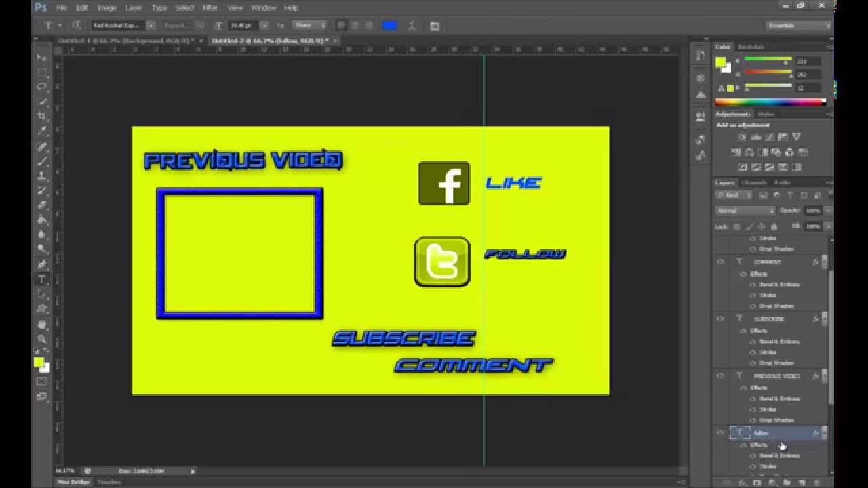
Task: Switch to the Swatches panel tab
Action: point(751,47)
